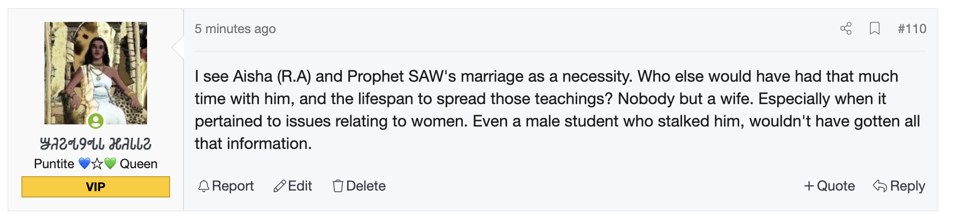This screenshot has width=980, height=221.
Task: Select the Quote text label
Action: click(x=836, y=186)
